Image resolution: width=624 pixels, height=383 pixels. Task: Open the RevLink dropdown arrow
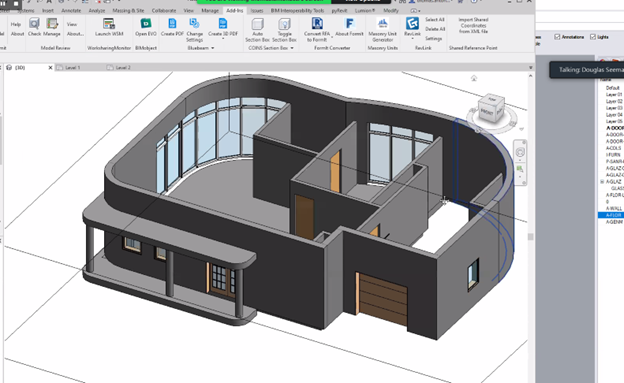412,39
